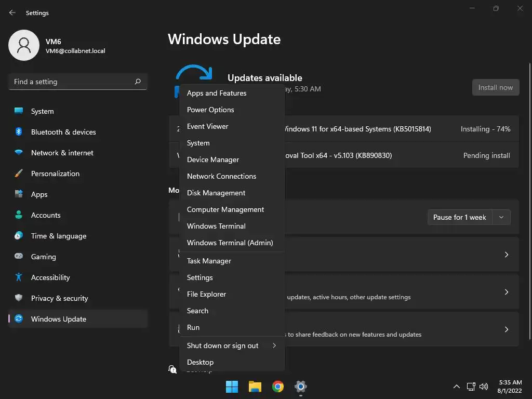The height and width of the screenshot is (399, 532).
Task: Open Device Manager from context menu
Action: (x=232, y=159)
